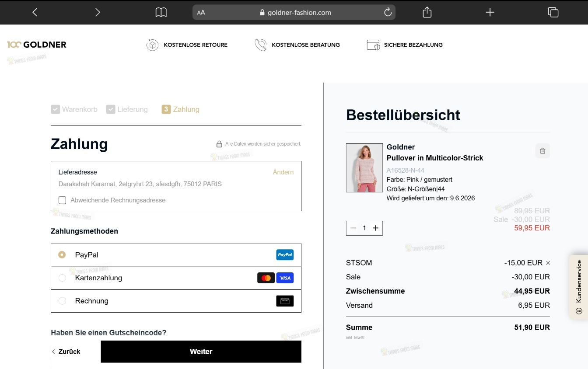
Task: Click the lock icon next to secure data note
Action: [x=219, y=144]
